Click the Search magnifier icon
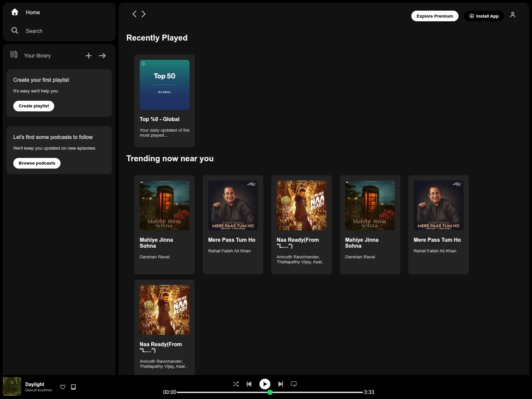Screen dimensions: 532x399 pyautogui.click(x=15, y=31)
